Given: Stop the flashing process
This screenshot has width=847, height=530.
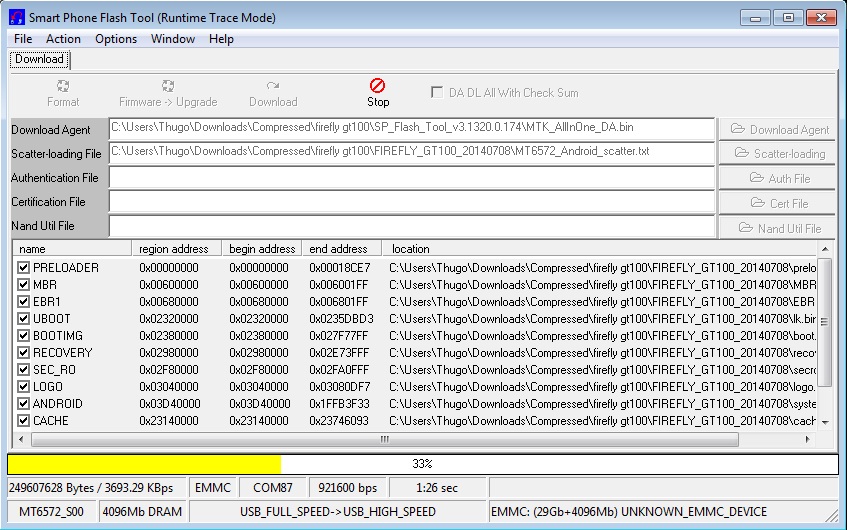Looking at the screenshot, I should [x=378, y=92].
